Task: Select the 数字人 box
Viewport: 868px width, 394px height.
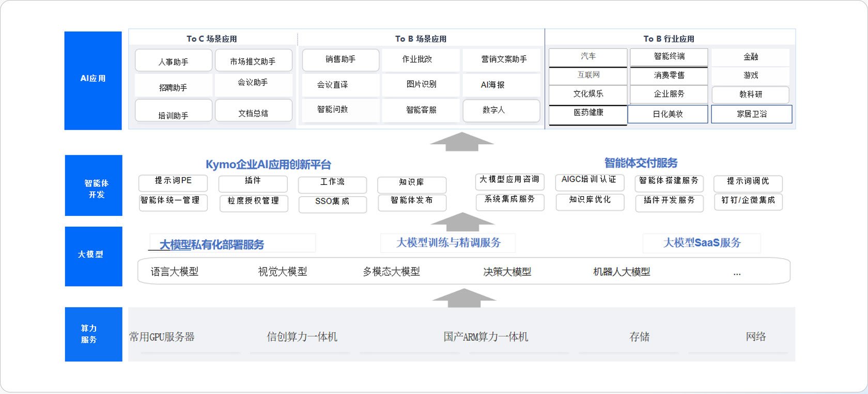Action: [501, 111]
